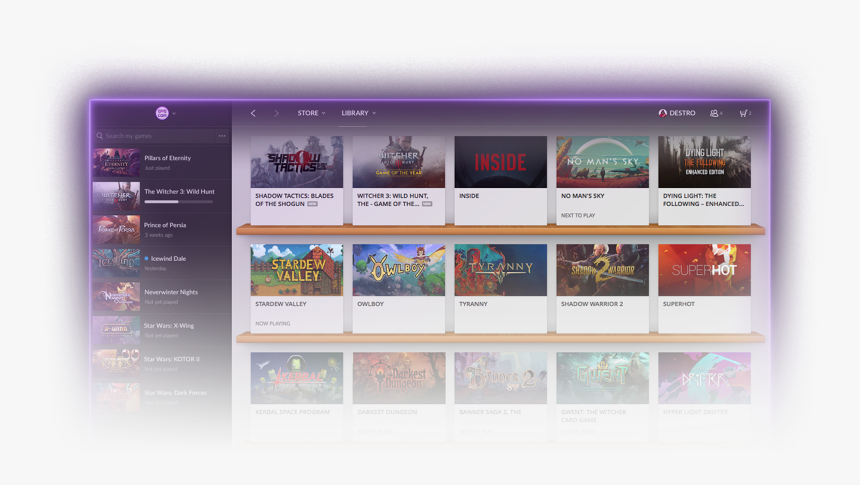The image size is (860, 485).
Task: Open the Kerbal Space Program cover
Action: point(297,378)
